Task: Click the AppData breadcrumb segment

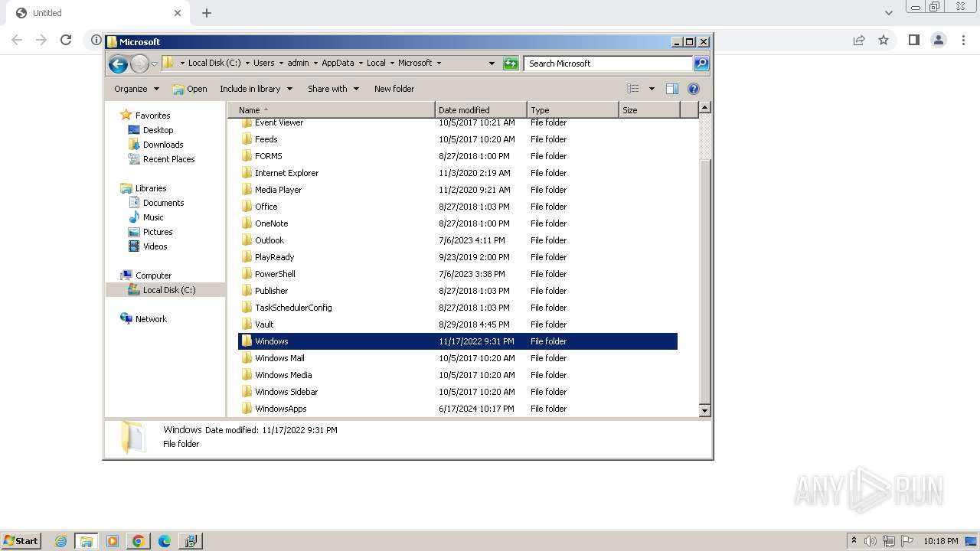Action: [x=338, y=63]
